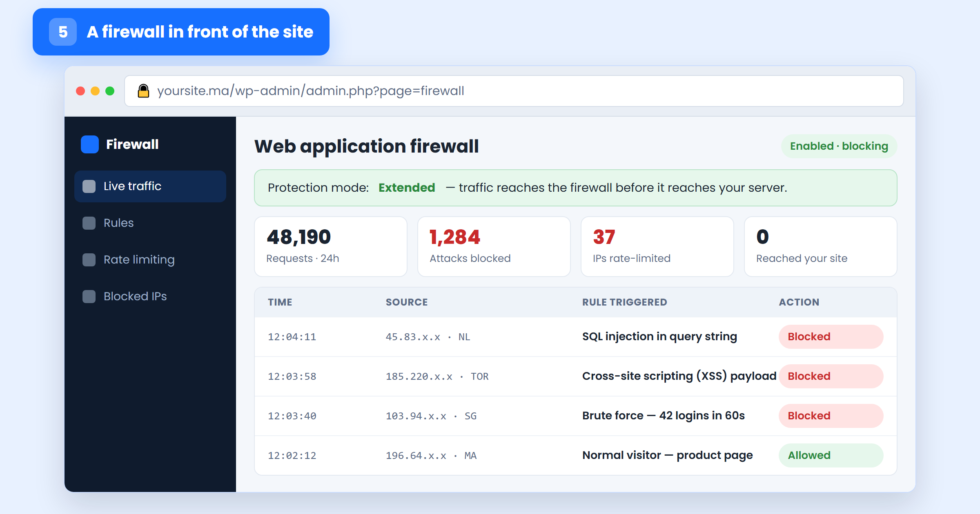Click Blocked badge for XSS payload row
Screen dimensions: 980x514
pos(831,376)
